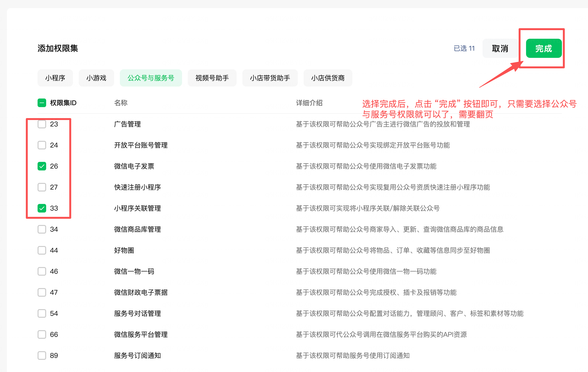Select checkbox for ID 44 好物圈
This screenshot has height=372, width=588.
pyautogui.click(x=42, y=250)
